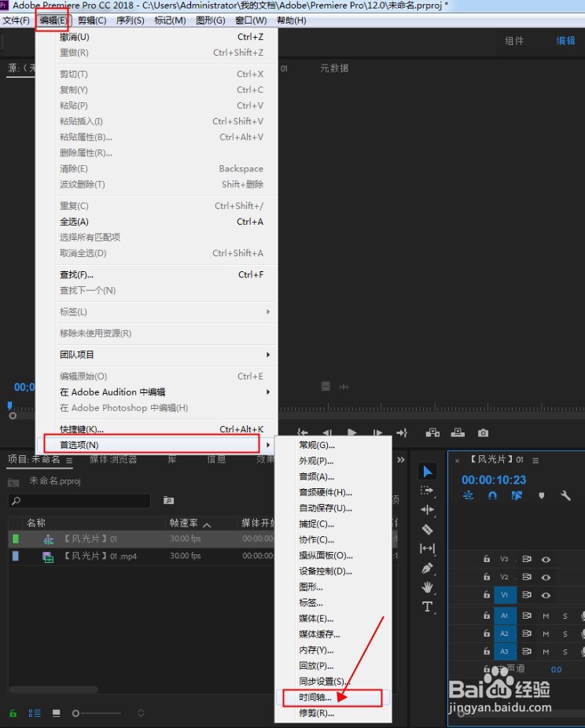
Task: Expand panel overflow chevron beside 效果 tab
Action: point(400,460)
